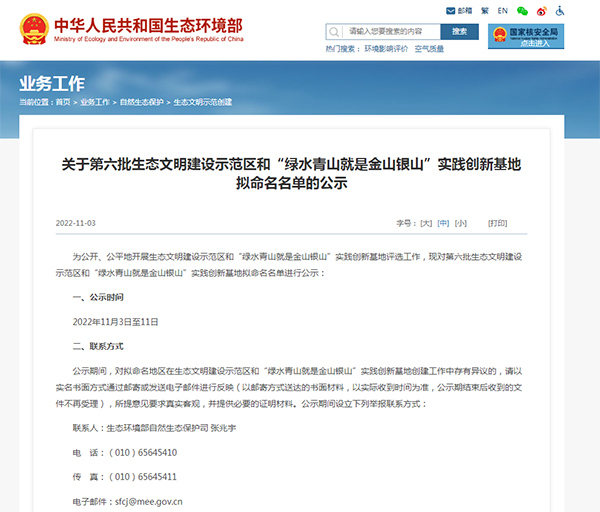Open 业务工作 breadcrumb item
The image size is (600, 512).
95,103
